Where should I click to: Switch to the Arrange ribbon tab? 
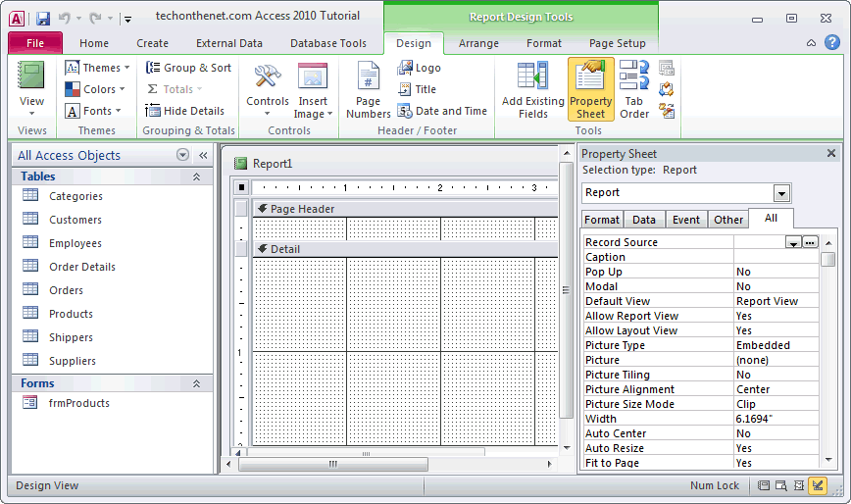pyautogui.click(x=478, y=43)
